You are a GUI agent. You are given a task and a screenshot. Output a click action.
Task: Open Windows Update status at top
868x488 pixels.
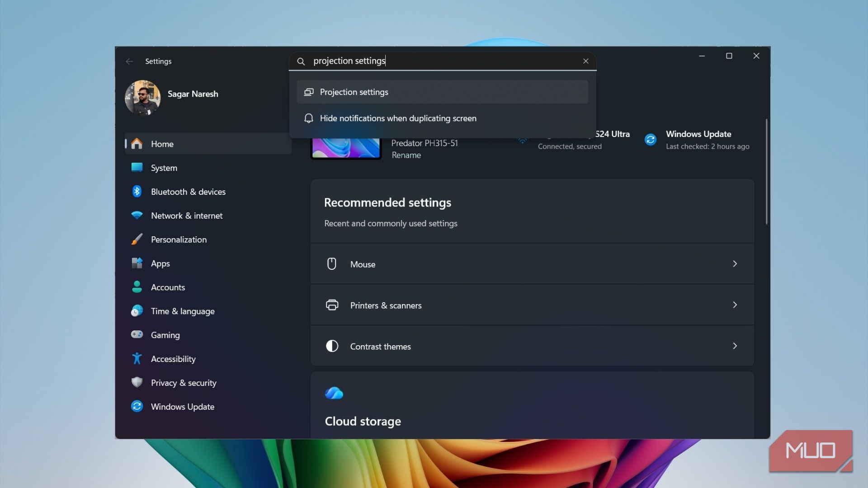click(x=698, y=140)
